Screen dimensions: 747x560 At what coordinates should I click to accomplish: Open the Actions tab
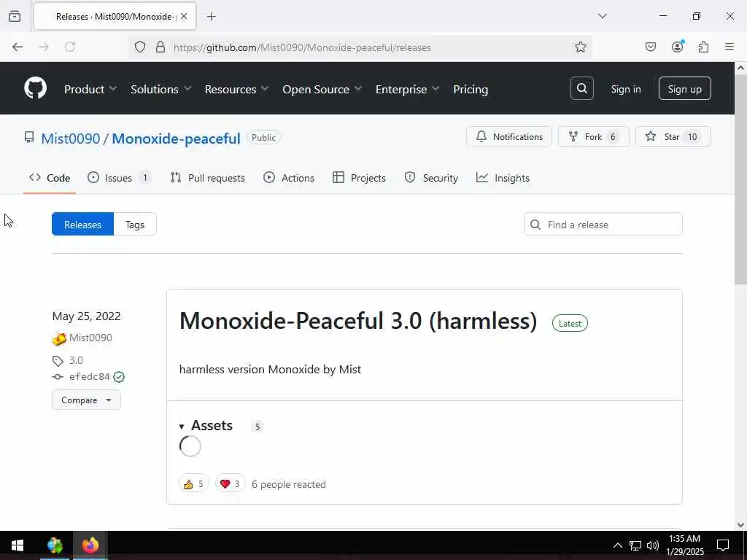click(289, 178)
